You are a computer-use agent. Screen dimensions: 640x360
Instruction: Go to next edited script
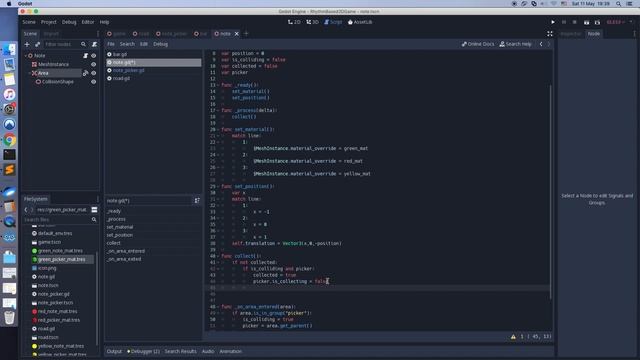point(549,44)
